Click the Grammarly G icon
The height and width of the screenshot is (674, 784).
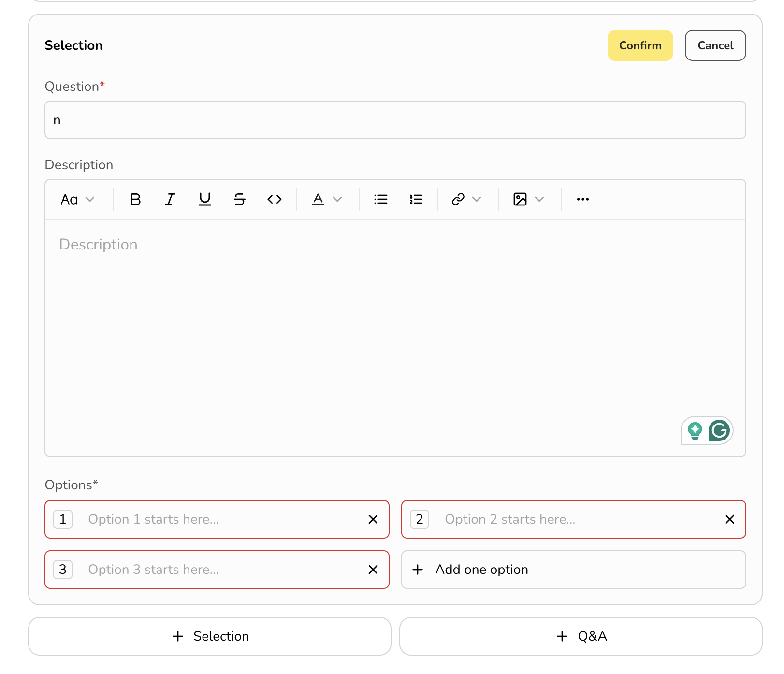719,430
